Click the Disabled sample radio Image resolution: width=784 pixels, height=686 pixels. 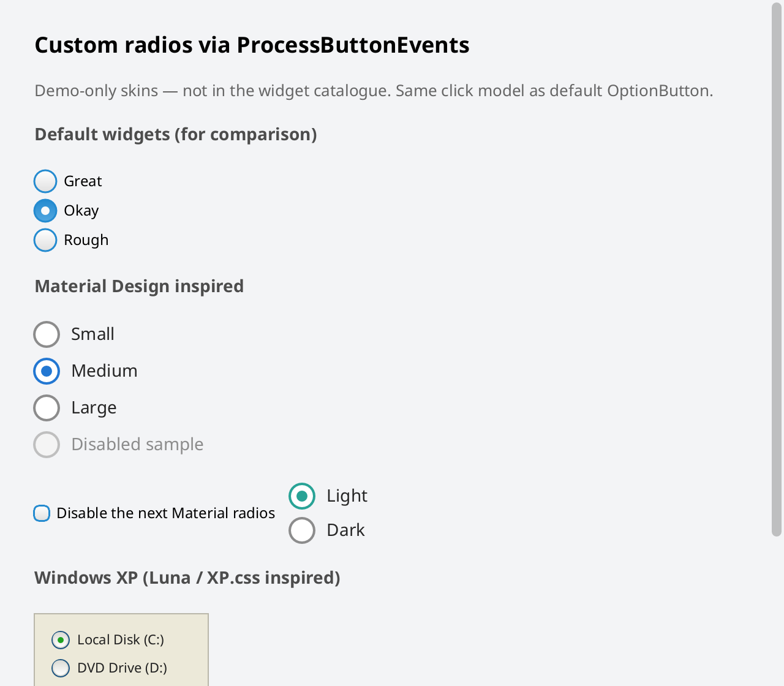click(x=47, y=445)
